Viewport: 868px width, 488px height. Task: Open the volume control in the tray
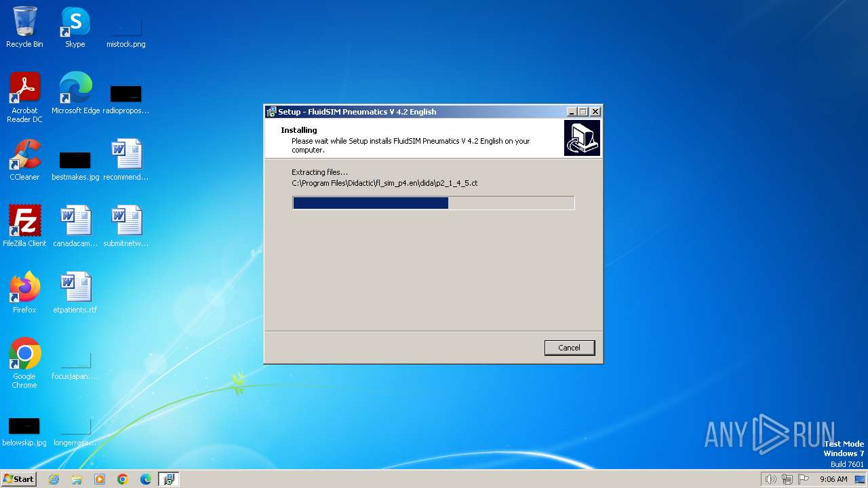(770, 479)
